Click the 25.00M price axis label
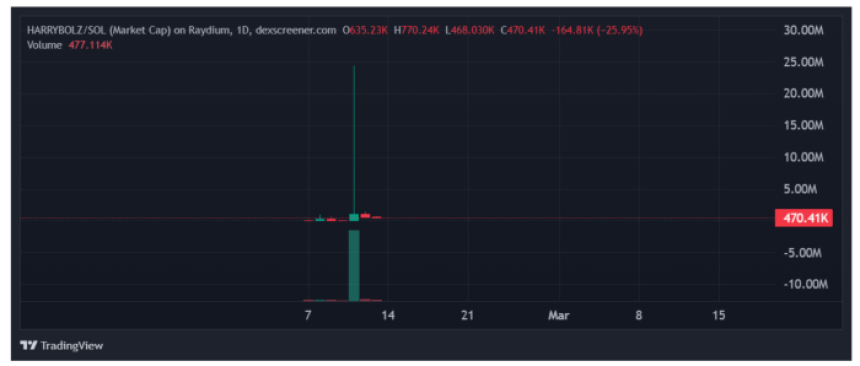The width and height of the screenshot is (860, 366). tap(804, 62)
